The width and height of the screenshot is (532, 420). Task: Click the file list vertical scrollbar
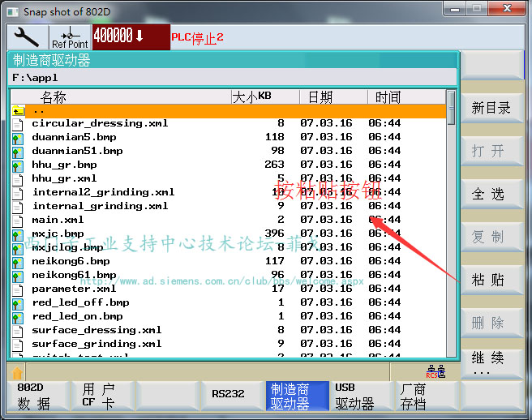pos(451,223)
